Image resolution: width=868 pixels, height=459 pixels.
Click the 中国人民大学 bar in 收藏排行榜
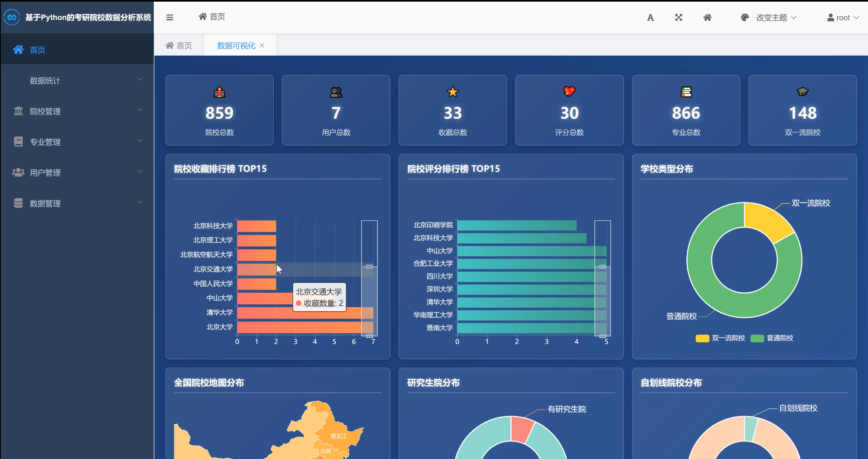point(257,284)
